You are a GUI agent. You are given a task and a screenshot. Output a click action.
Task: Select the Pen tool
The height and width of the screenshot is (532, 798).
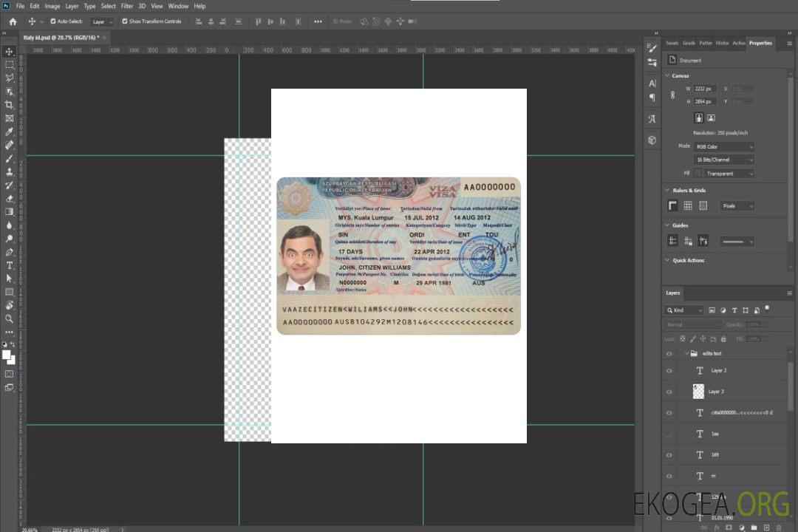9,252
